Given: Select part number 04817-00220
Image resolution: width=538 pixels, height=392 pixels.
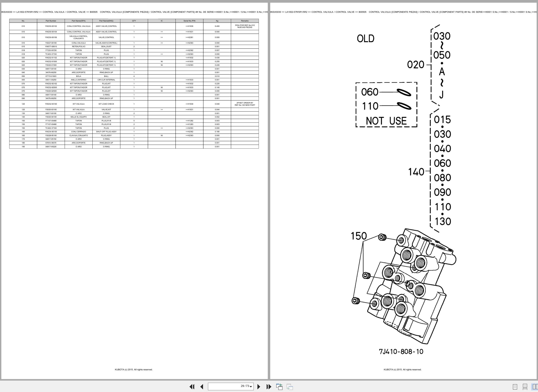Looking at the screenshot, I should click(x=51, y=147).
